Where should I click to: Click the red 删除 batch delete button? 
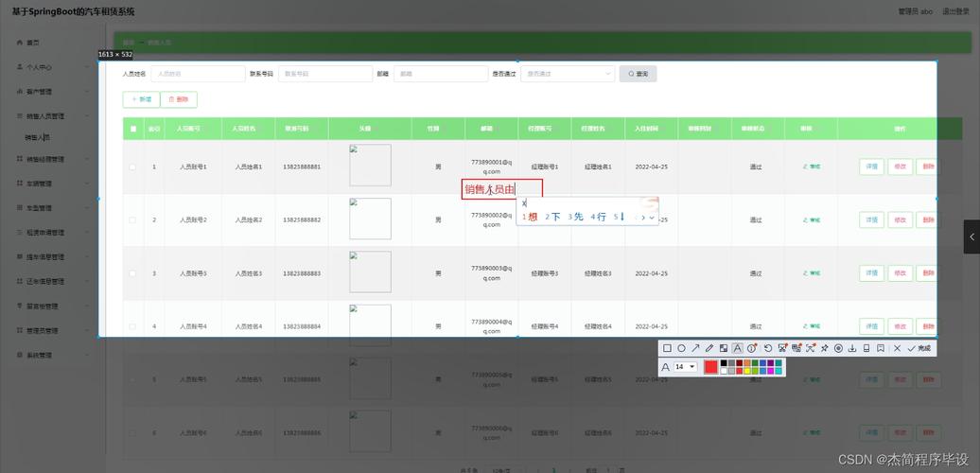click(179, 99)
